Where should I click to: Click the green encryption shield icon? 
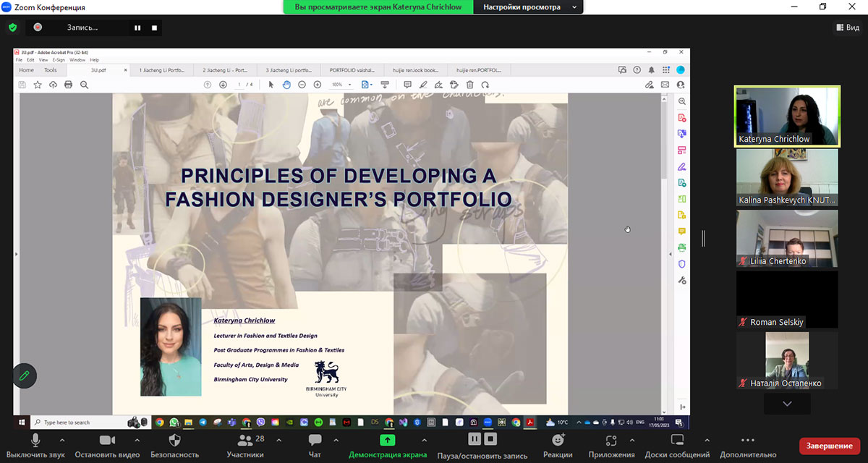[12, 27]
